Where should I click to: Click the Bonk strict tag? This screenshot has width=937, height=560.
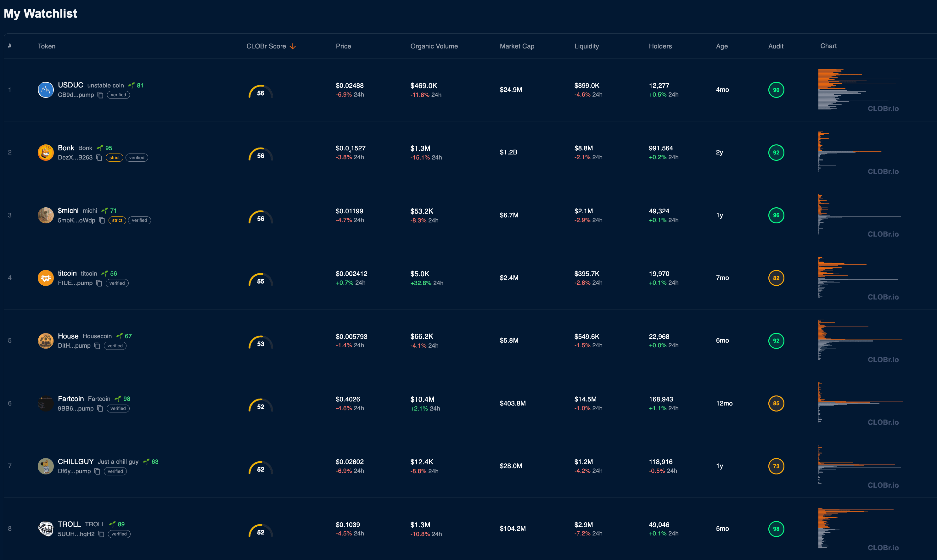tap(114, 158)
